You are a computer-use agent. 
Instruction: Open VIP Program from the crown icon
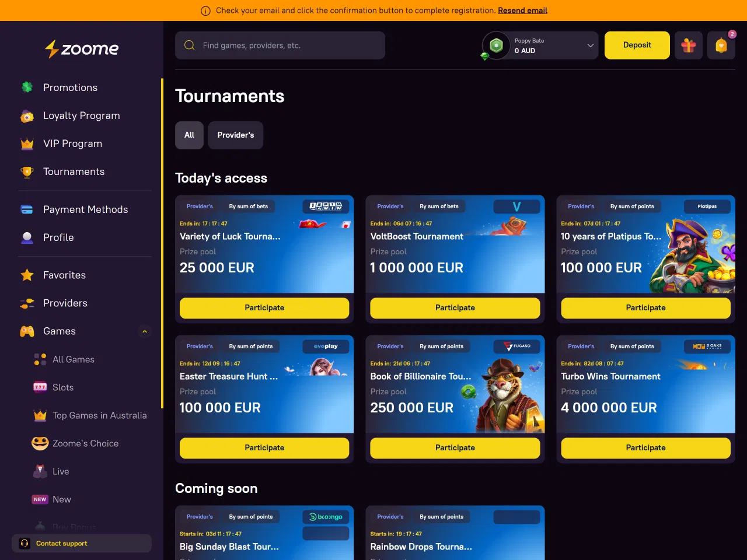tap(27, 143)
